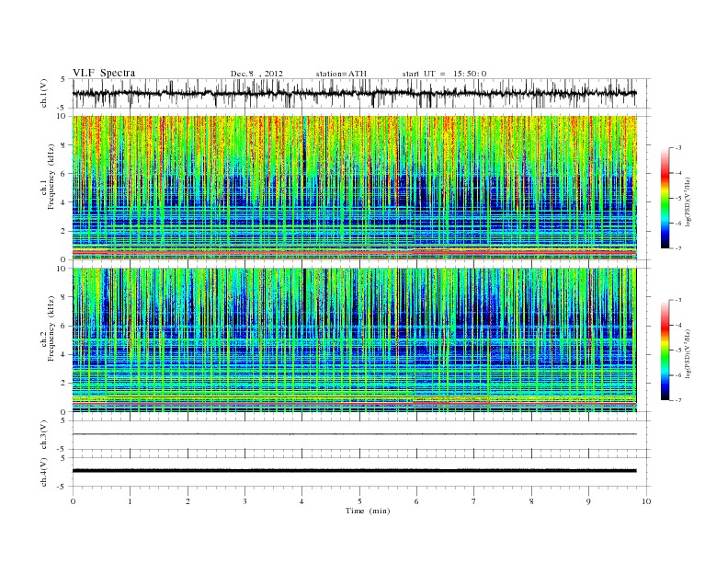728x563 pixels.
Task: Click time axis tick label "8"
Action: [x=531, y=501]
